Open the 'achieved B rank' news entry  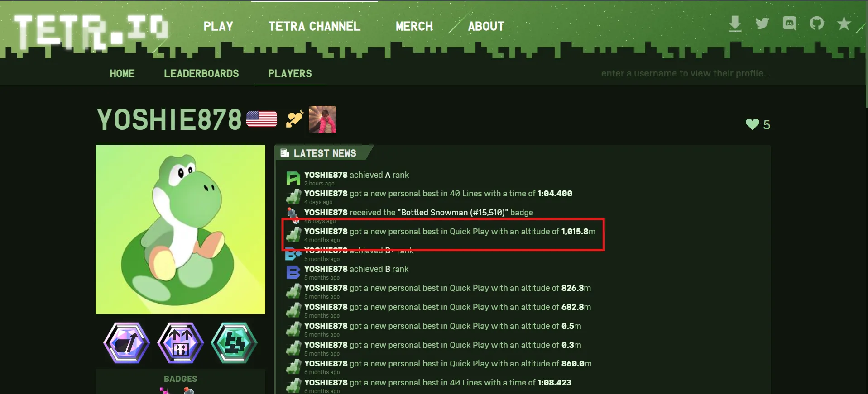[x=356, y=269]
